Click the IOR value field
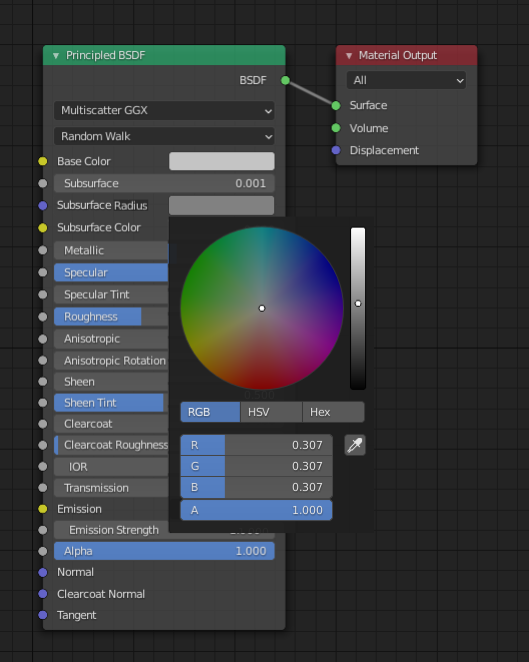This screenshot has height=662, width=529. (x=111, y=467)
